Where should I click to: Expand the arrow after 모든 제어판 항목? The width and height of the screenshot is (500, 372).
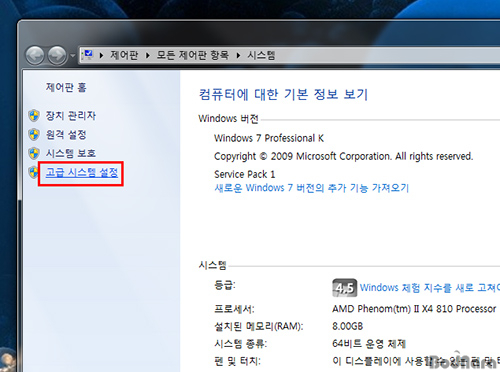pos(238,55)
